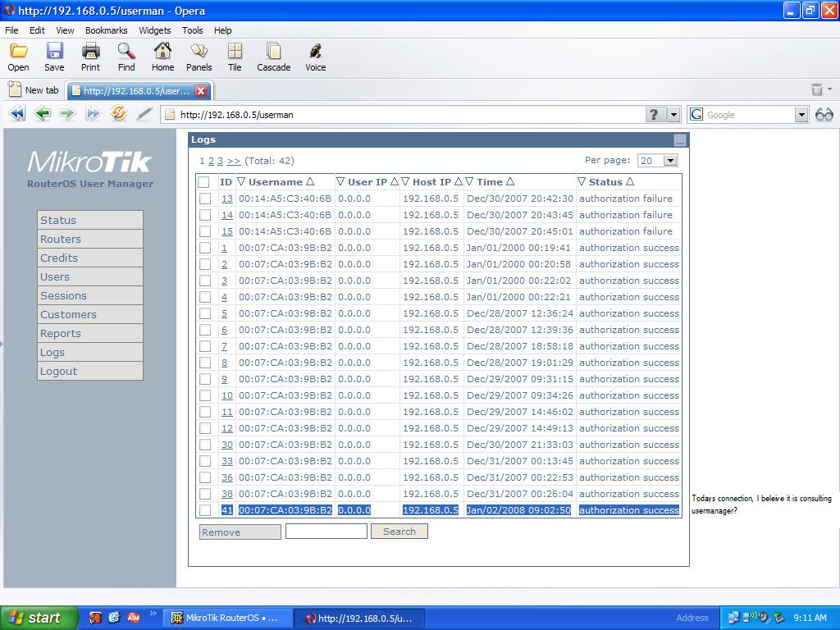Minimize the Logs panel
The height and width of the screenshot is (630, 840).
tap(680, 140)
